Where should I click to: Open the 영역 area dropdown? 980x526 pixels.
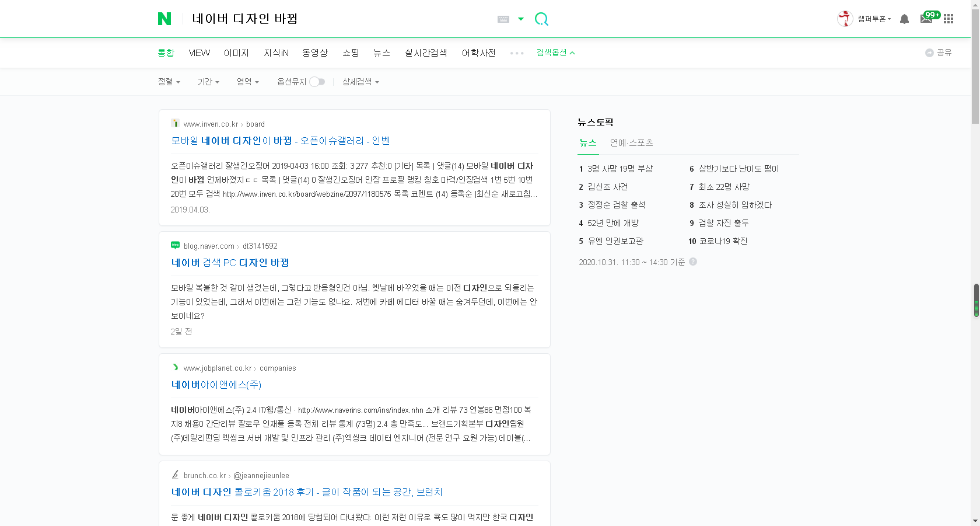[x=248, y=82]
